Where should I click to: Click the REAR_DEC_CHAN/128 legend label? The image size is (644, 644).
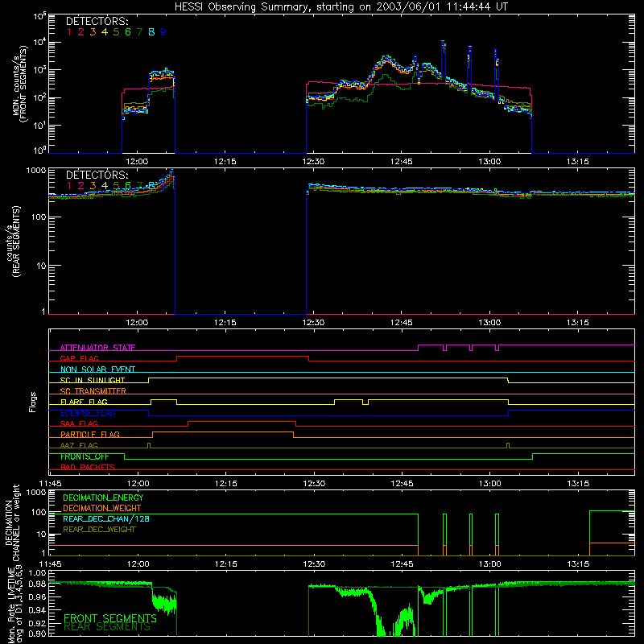[106, 518]
